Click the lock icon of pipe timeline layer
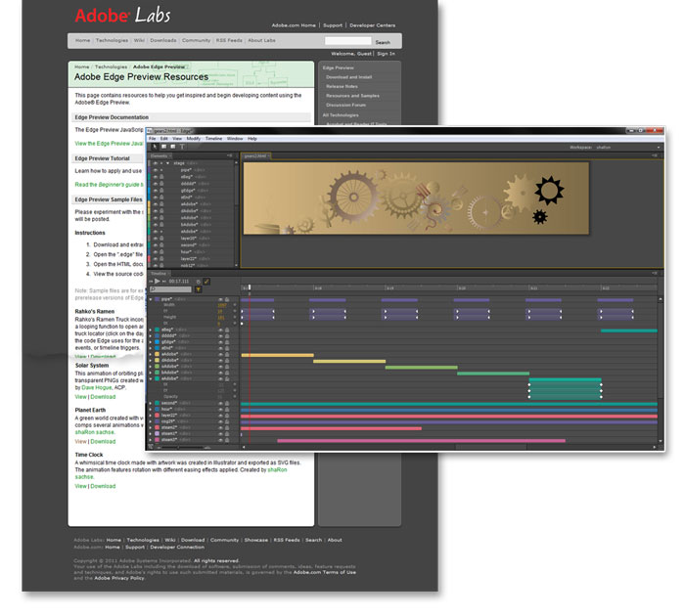 pyautogui.click(x=227, y=299)
